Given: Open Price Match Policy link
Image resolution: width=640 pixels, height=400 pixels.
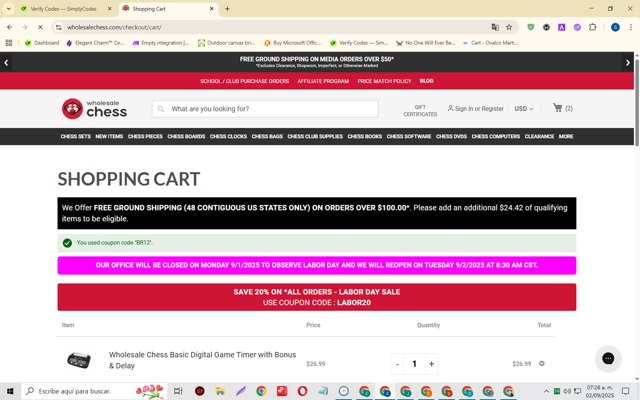Looking at the screenshot, I should click(384, 81).
